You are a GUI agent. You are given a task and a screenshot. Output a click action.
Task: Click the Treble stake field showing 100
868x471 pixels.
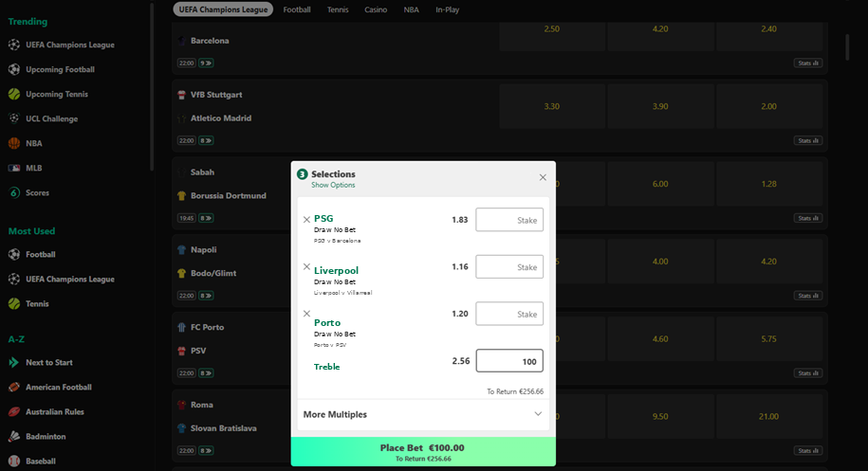pos(509,361)
